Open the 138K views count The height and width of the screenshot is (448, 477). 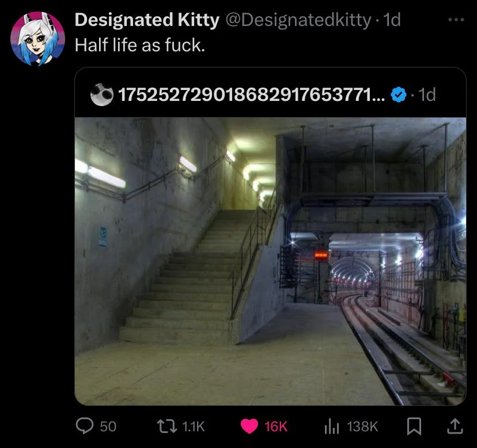click(x=362, y=426)
